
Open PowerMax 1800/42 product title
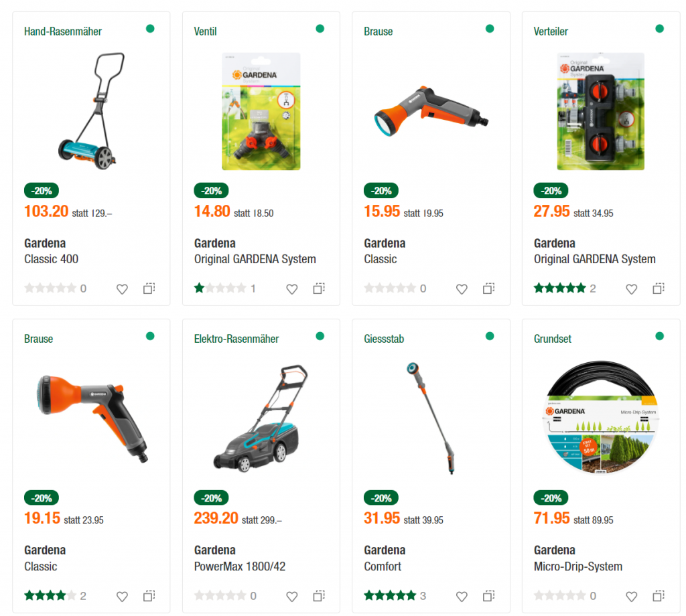240,566
